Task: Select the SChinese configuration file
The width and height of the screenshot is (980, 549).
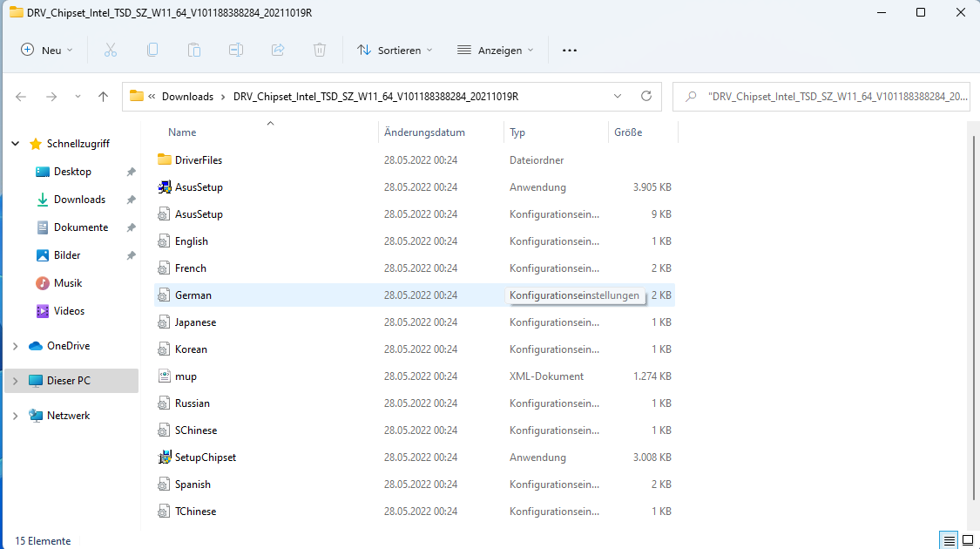Action: [415, 430]
